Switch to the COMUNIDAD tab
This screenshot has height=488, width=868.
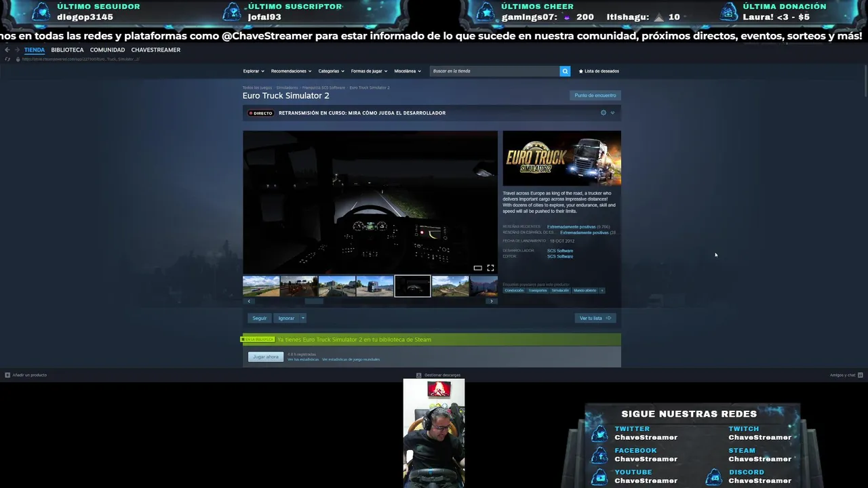[x=107, y=50]
